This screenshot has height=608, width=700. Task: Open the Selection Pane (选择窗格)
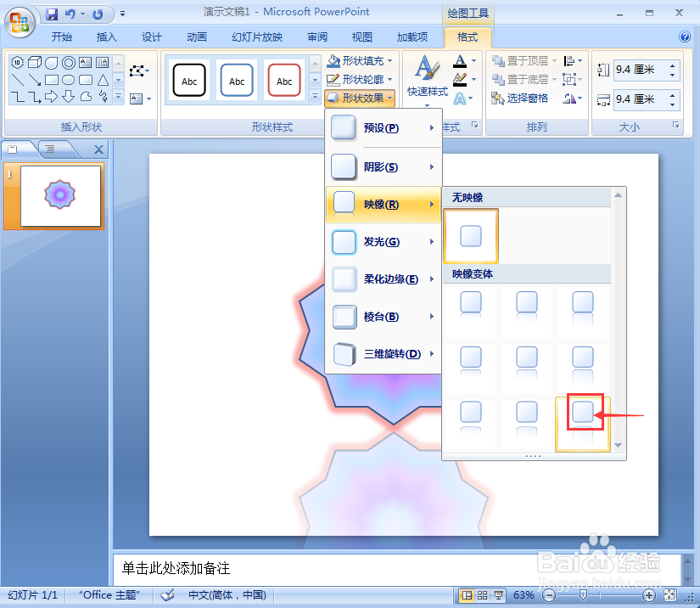tap(519, 99)
